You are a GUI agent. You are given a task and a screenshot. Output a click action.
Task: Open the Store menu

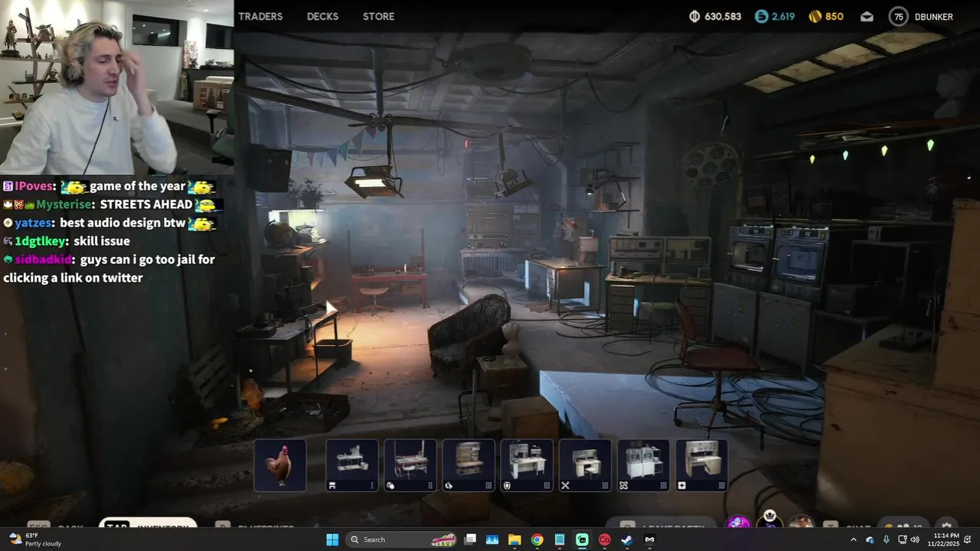click(x=378, y=16)
